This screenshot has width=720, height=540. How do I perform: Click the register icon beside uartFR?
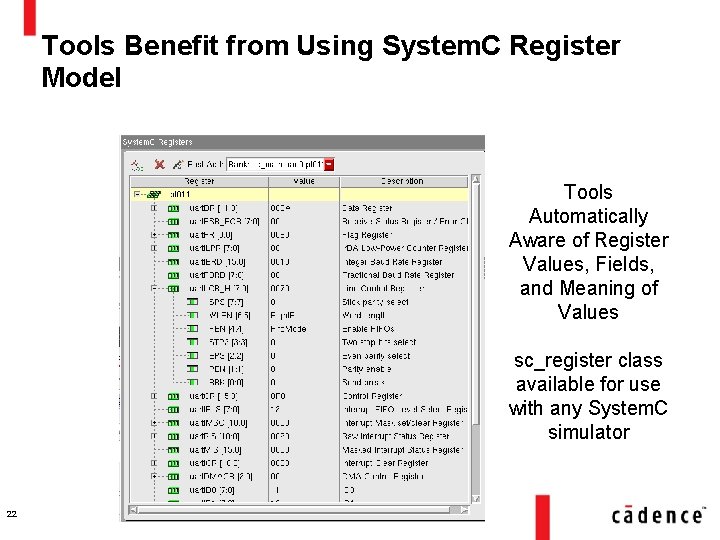[x=173, y=235]
